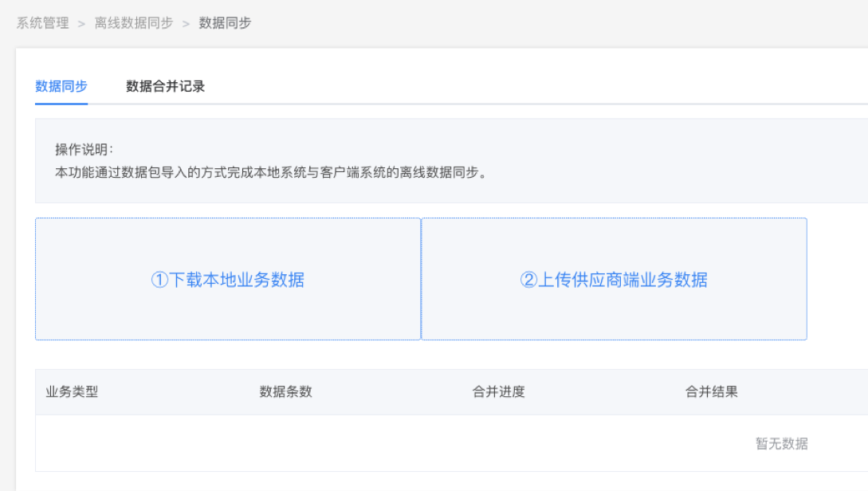Select the 数据条数 column header
The height and width of the screenshot is (491, 868).
coord(285,392)
